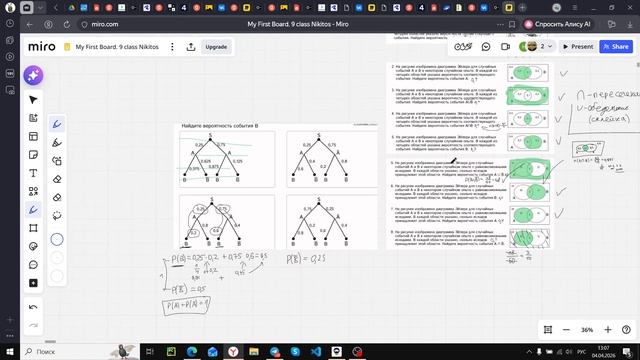Select the Text tool

coord(33,173)
